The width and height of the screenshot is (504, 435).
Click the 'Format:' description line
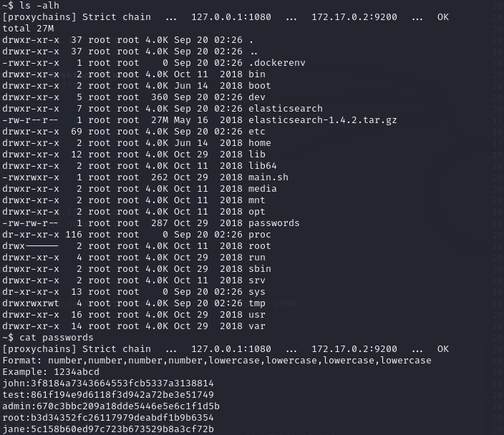coord(216,361)
